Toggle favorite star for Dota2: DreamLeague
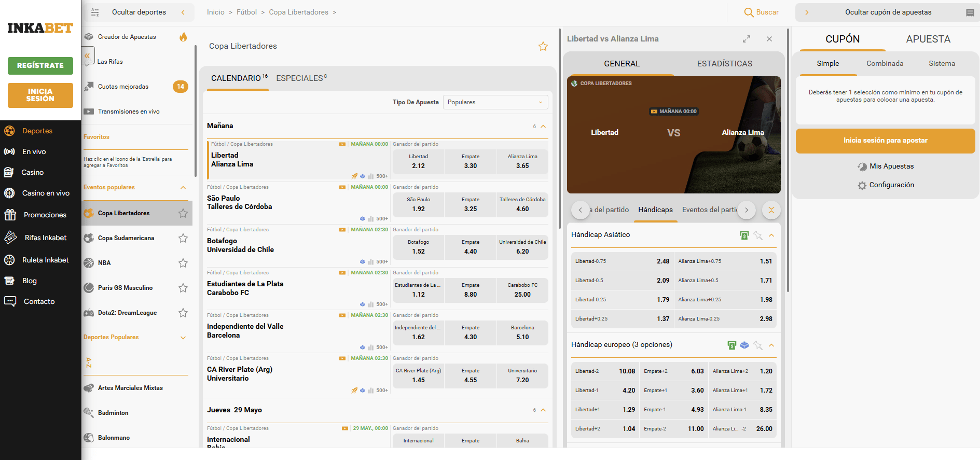The height and width of the screenshot is (460, 980). coord(183,313)
